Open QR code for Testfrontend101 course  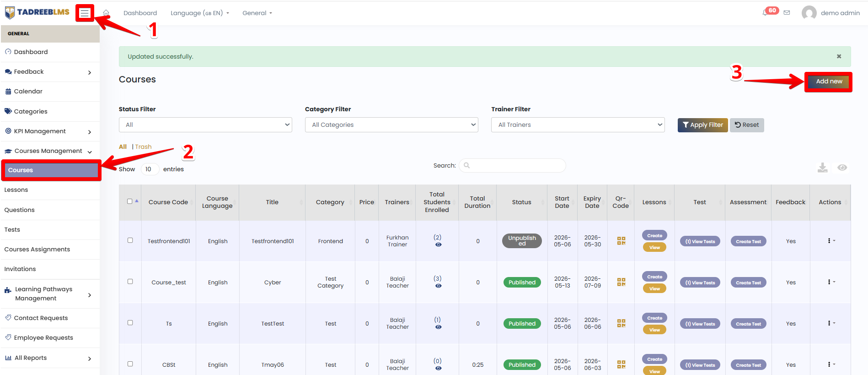621,241
